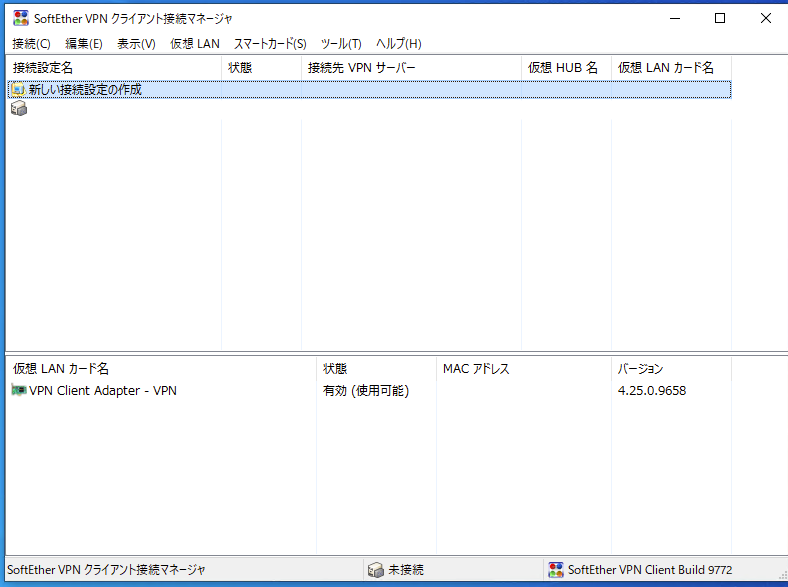Click the 状態 column header in adapter list
This screenshot has height=587, width=788.
(376, 369)
